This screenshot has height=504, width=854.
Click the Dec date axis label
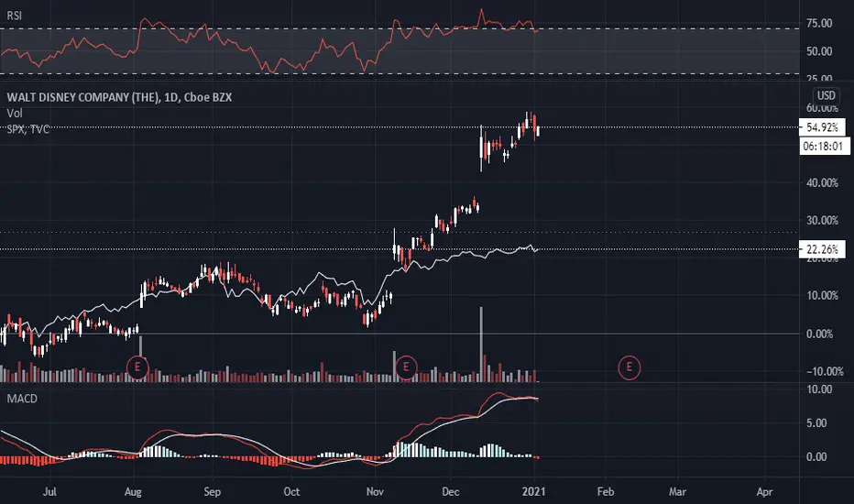pos(451,491)
